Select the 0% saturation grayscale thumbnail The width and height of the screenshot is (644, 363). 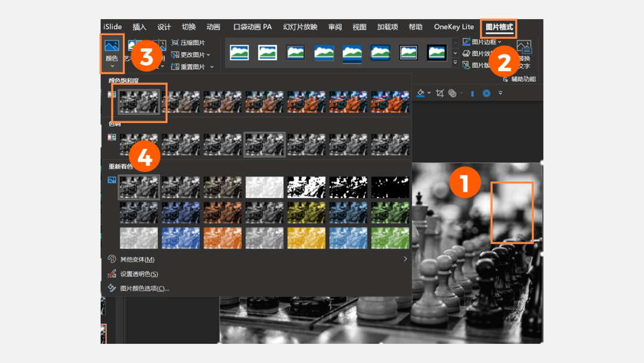(139, 101)
